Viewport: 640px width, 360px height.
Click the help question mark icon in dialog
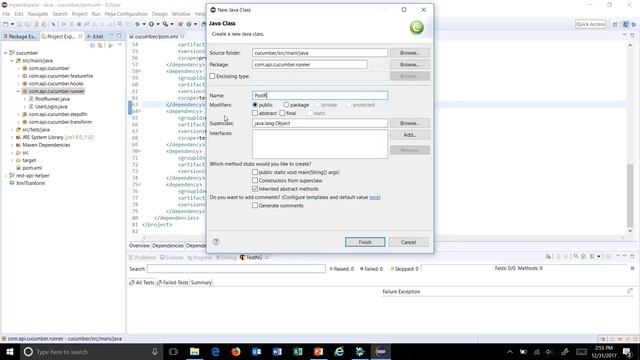(x=216, y=242)
